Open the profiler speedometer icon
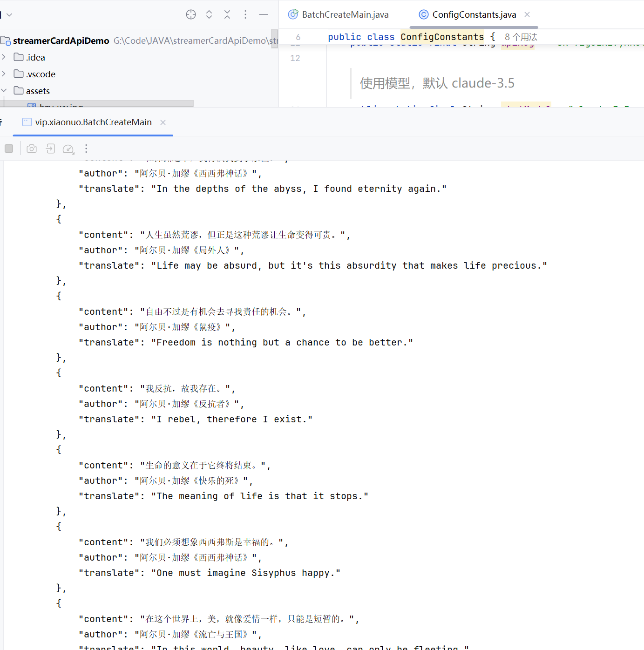The height and width of the screenshot is (650, 644). click(x=68, y=149)
